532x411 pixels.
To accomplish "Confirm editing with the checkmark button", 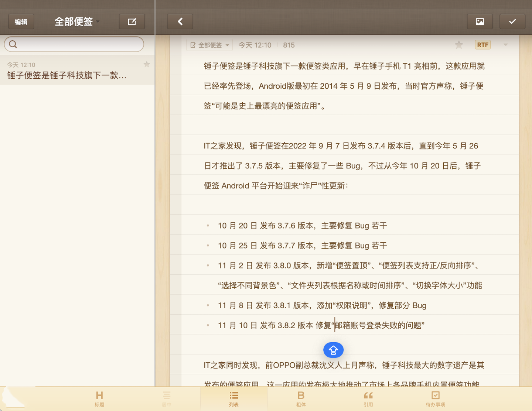I will click(512, 22).
